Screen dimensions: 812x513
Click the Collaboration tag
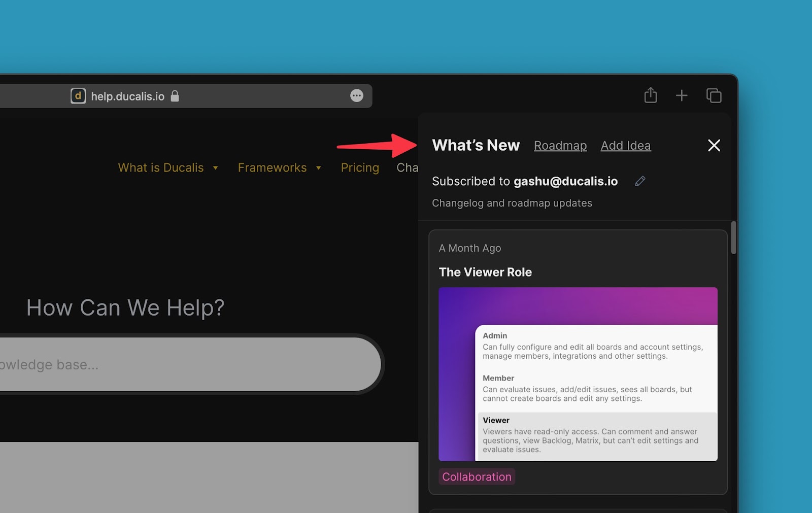pyautogui.click(x=476, y=476)
